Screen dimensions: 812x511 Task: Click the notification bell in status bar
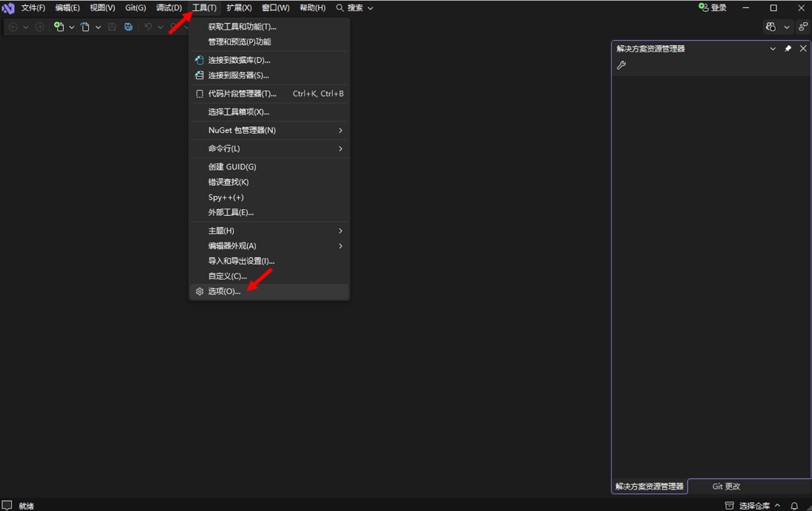(794, 506)
